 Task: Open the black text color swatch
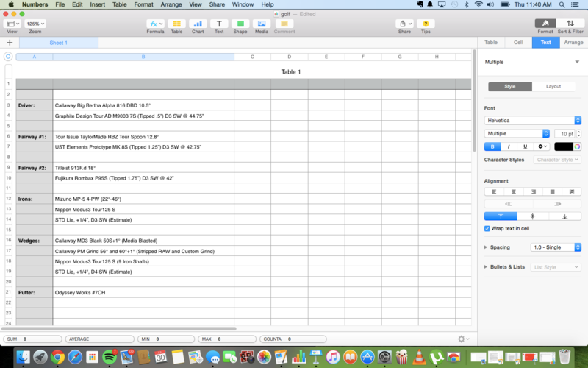[564, 146]
